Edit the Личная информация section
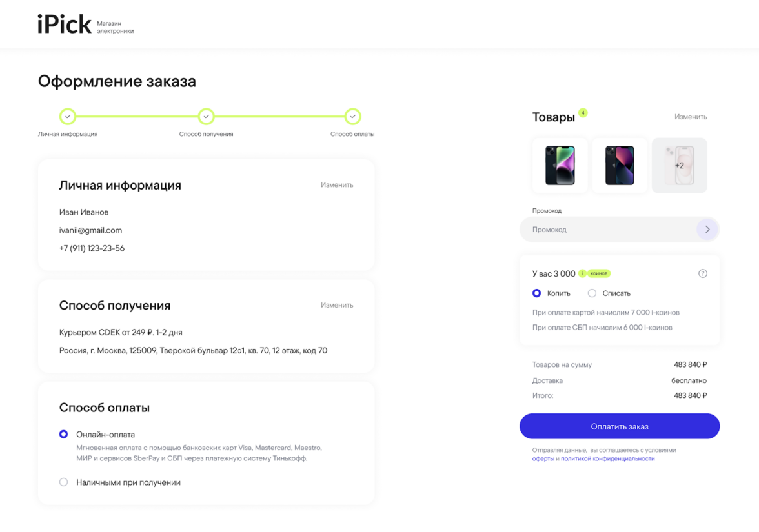Image resolution: width=759 pixels, height=532 pixels. pyautogui.click(x=337, y=185)
